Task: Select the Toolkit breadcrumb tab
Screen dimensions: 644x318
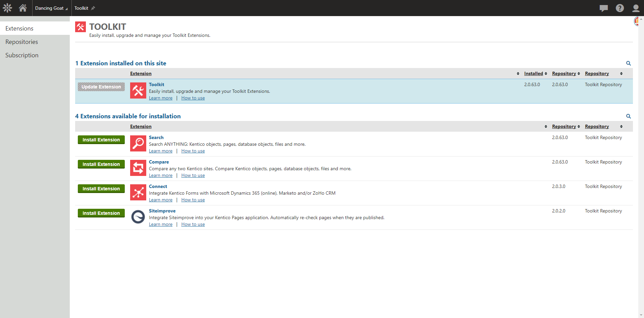Action: click(81, 8)
